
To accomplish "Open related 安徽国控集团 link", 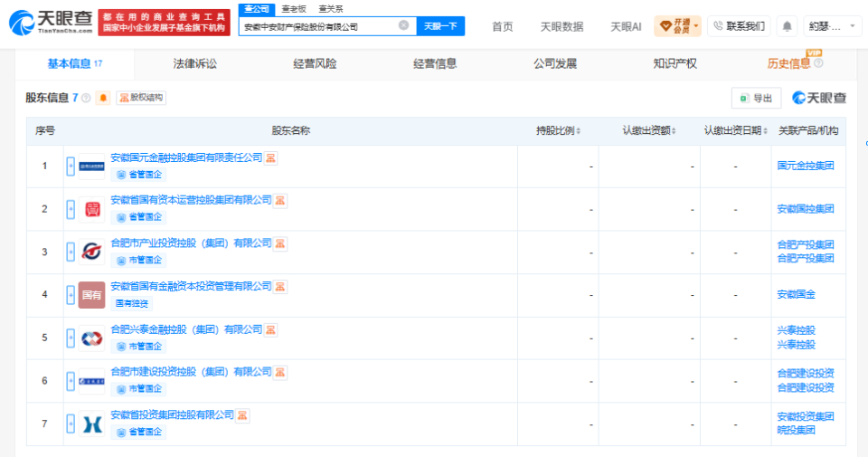I will click(806, 209).
